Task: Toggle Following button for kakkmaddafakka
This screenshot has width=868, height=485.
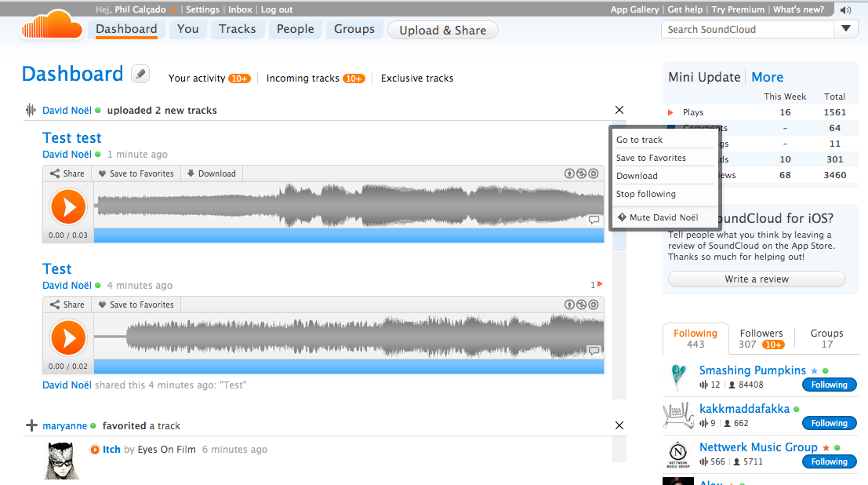Action: click(x=830, y=424)
